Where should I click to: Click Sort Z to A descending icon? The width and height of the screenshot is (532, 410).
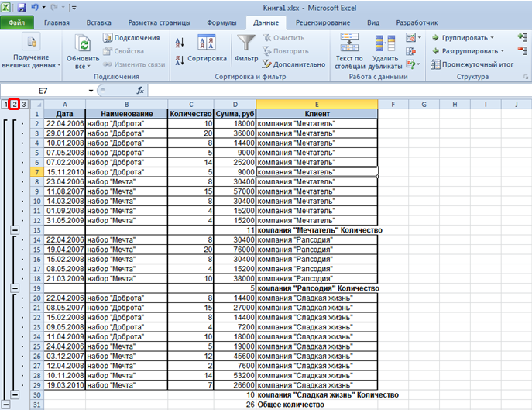[x=180, y=58]
